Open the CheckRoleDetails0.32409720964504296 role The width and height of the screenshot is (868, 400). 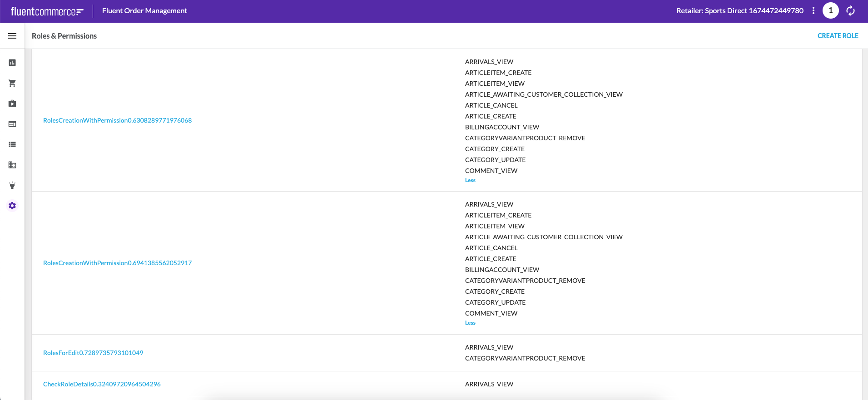click(102, 384)
